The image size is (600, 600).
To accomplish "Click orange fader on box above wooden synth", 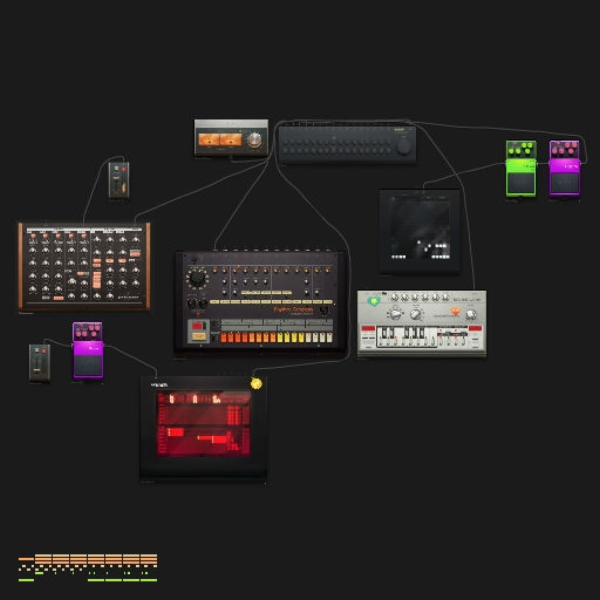I will click(x=124, y=187).
